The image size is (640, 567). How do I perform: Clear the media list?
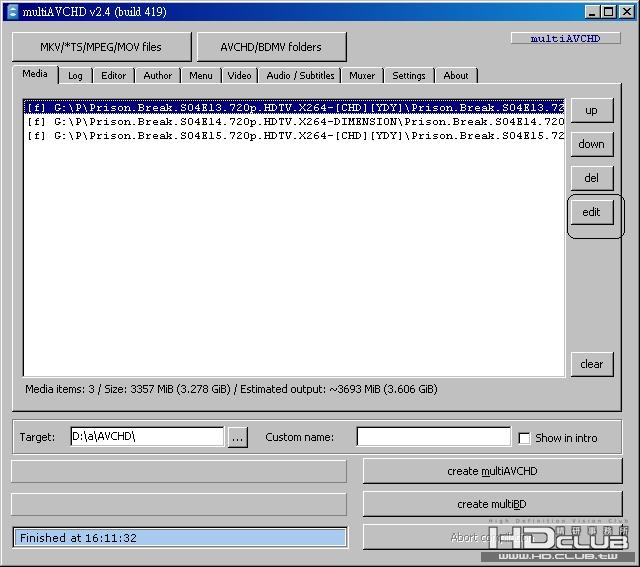pyautogui.click(x=592, y=364)
